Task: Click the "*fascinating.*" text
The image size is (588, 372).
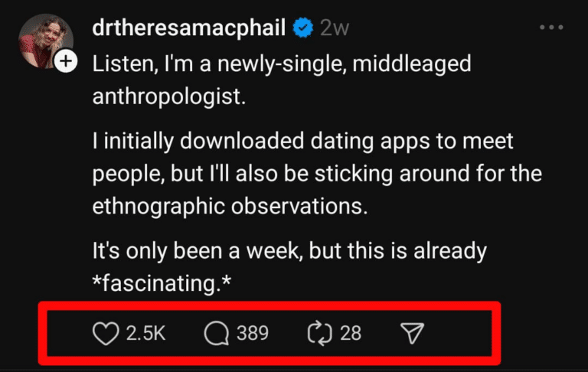Action: pyautogui.click(x=162, y=284)
